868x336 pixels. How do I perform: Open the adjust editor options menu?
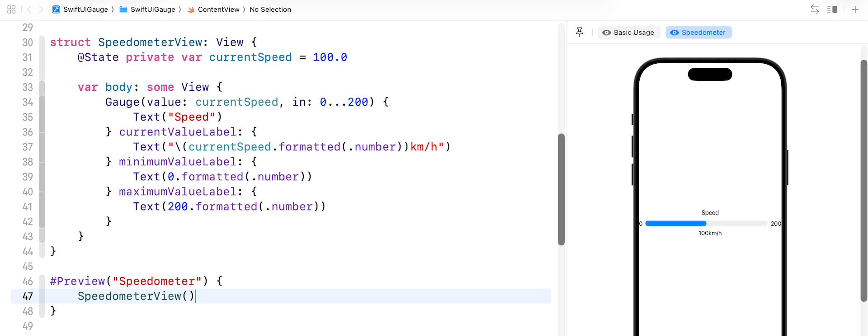(x=832, y=9)
